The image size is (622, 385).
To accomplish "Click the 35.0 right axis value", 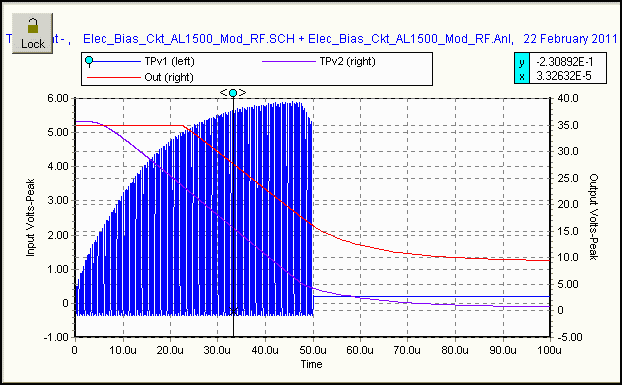I will click(x=568, y=125).
